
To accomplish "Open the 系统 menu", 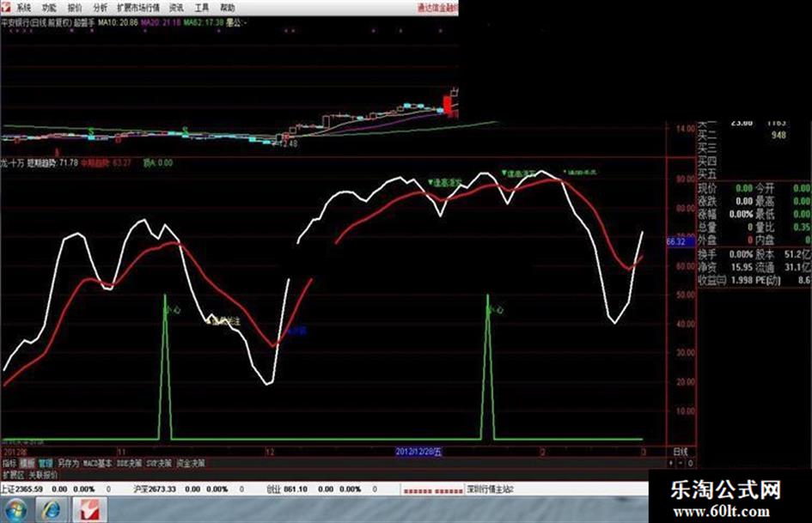I will tap(24, 7).
